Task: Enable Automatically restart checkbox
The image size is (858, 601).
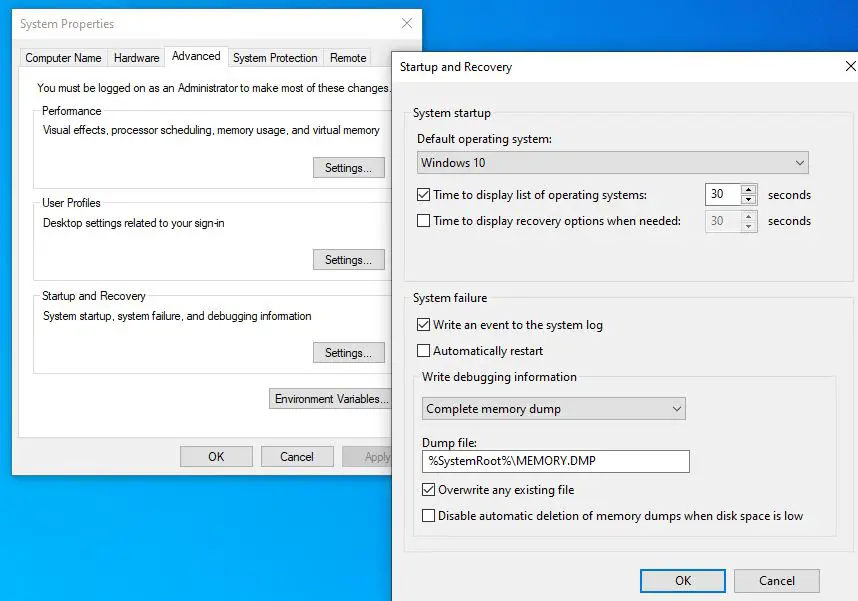Action: (424, 351)
